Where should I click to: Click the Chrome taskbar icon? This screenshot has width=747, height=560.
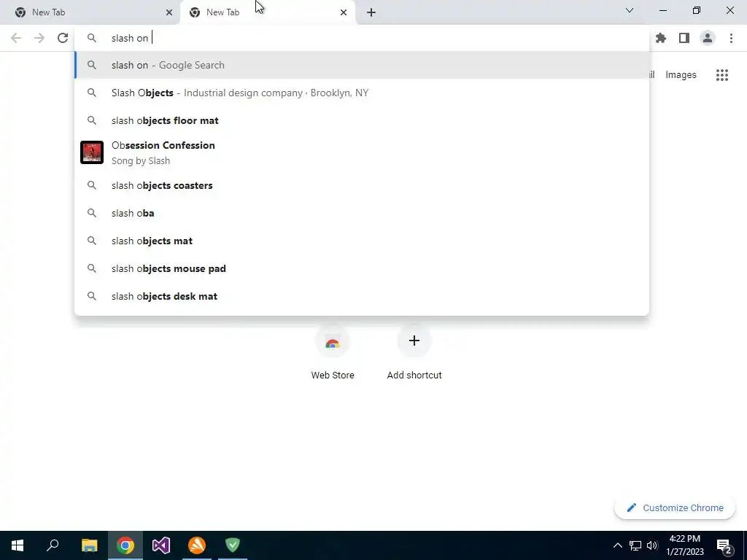click(125, 545)
